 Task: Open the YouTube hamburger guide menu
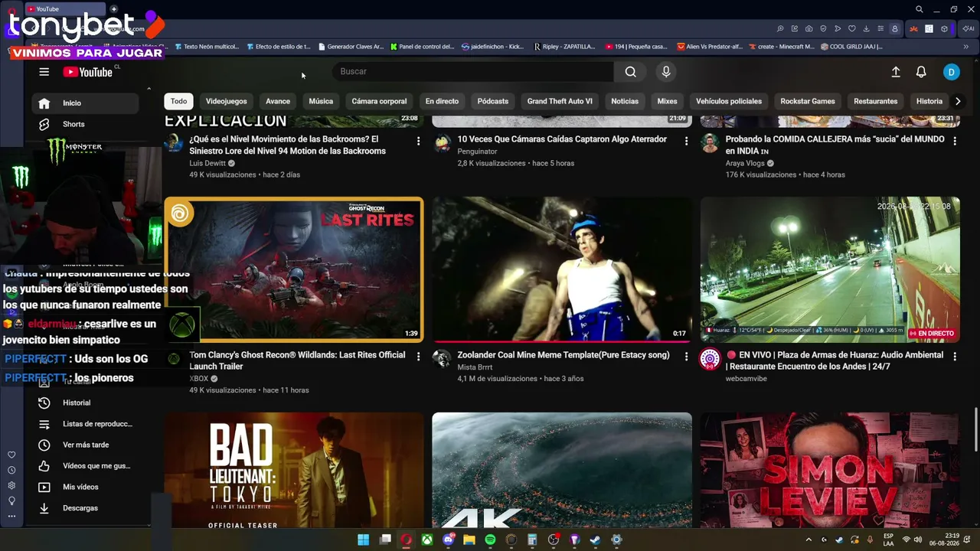pyautogui.click(x=44, y=72)
